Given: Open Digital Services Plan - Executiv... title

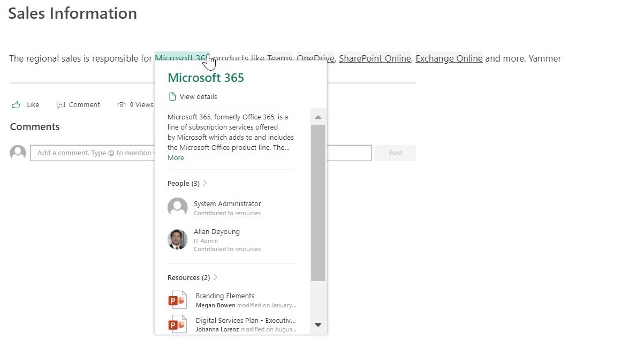Looking at the screenshot, I should pyautogui.click(x=246, y=321).
